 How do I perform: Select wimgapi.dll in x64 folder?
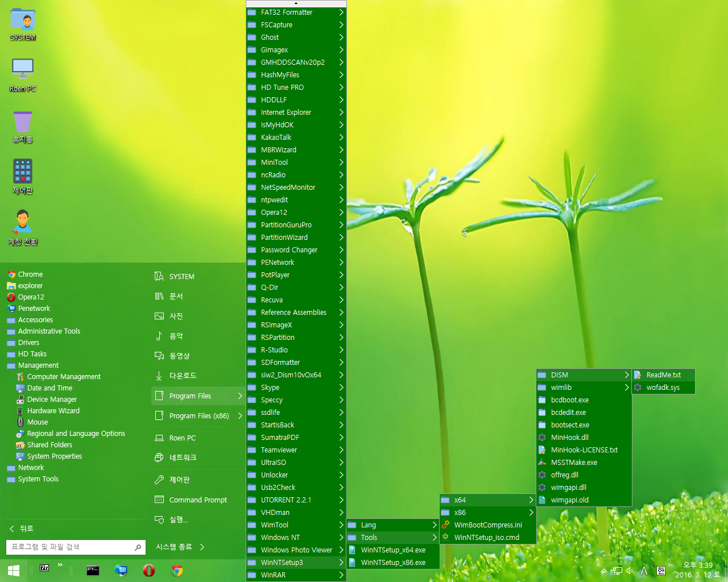click(584, 488)
